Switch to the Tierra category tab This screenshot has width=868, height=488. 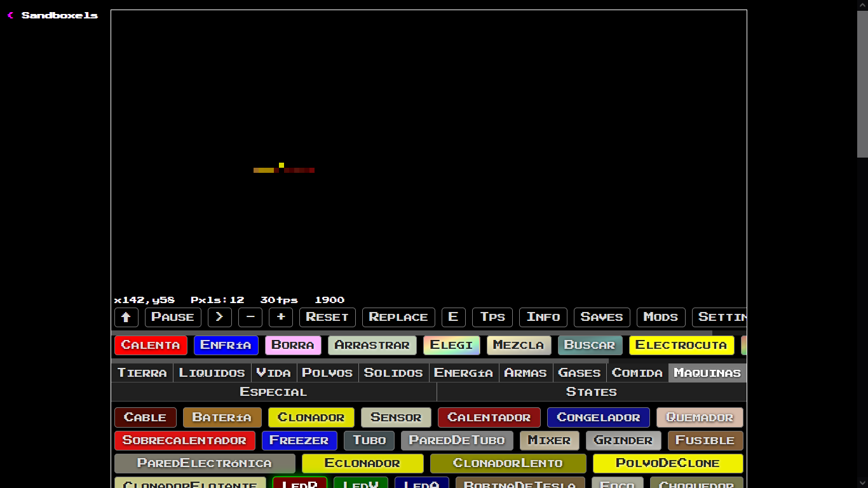[142, 373]
